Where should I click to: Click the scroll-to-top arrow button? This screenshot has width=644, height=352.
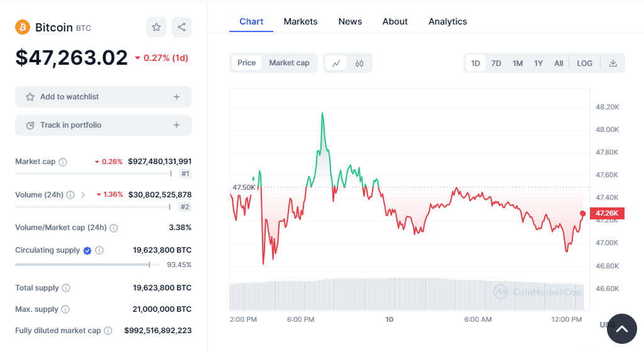[x=622, y=329]
